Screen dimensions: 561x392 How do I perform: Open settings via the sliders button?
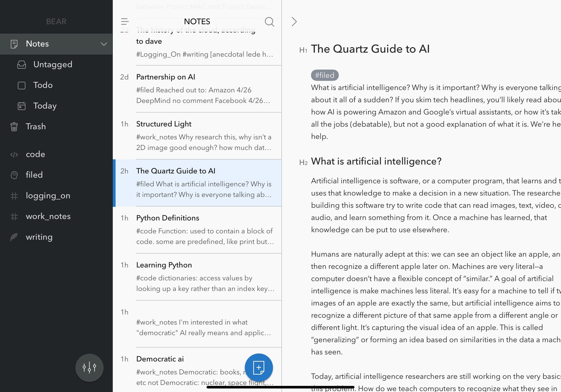click(x=89, y=367)
